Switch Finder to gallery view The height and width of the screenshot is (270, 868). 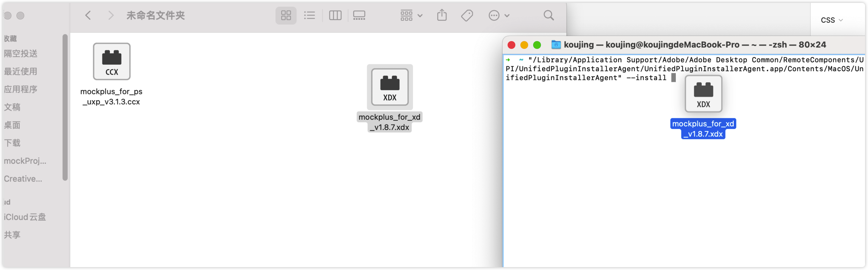tap(359, 15)
